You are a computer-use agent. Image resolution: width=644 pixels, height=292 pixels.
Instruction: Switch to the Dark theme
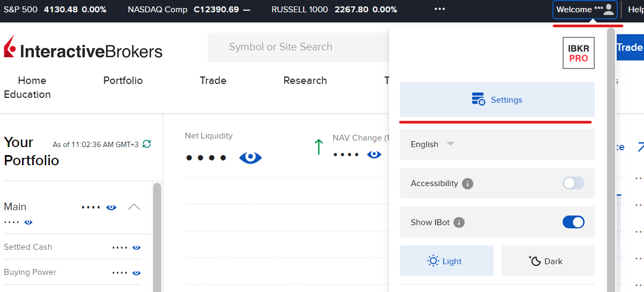(548, 261)
